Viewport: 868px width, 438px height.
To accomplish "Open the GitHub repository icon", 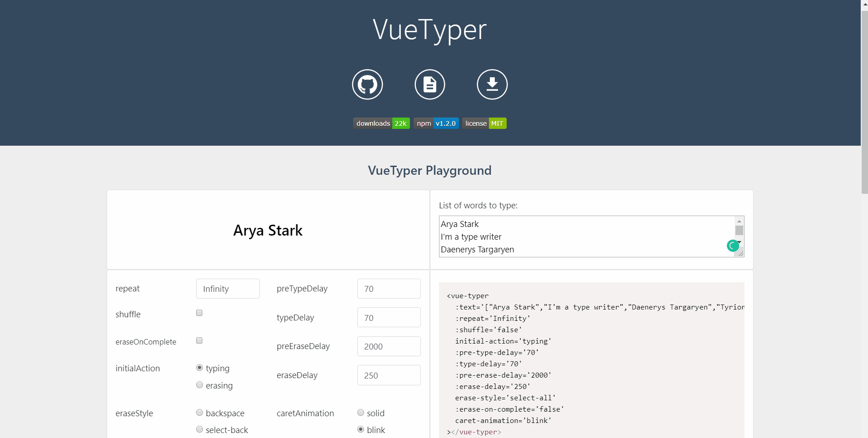I will pyautogui.click(x=367, y=84).
